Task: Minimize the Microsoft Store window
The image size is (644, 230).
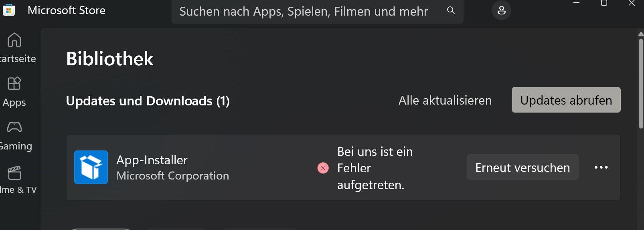Action: point(576,3)
